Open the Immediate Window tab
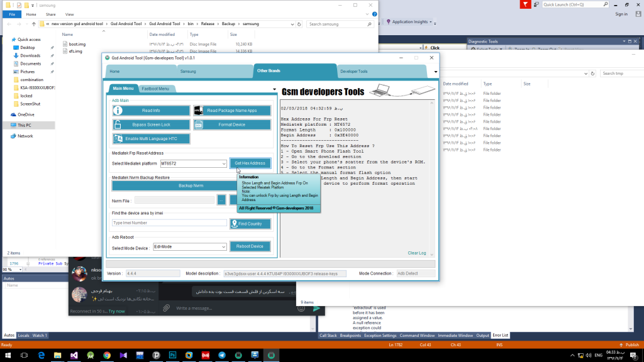Image resolution: width=644 pixels, height=362 pixels. coord(455,336)
